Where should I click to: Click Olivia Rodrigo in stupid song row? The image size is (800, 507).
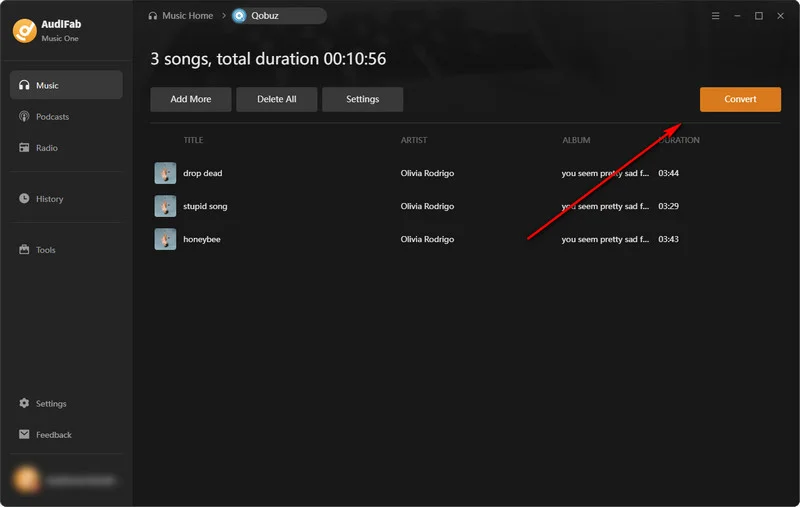click(x=427, y=206)
